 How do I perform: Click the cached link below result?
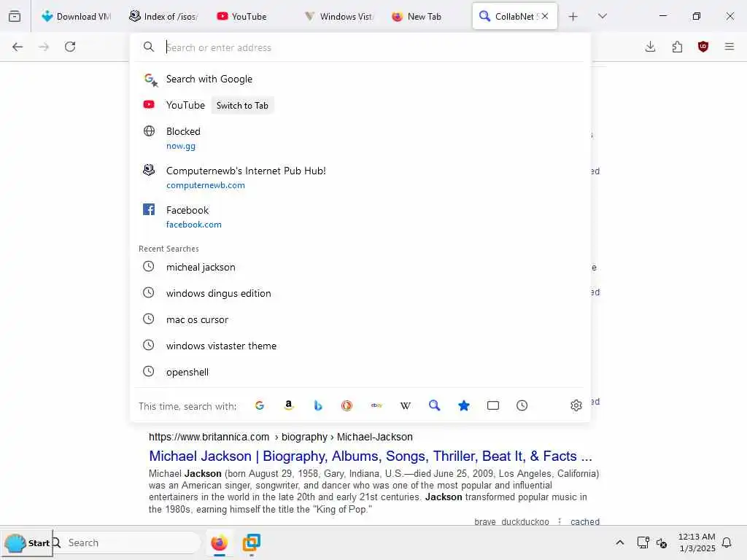click(x=584, y=521)
